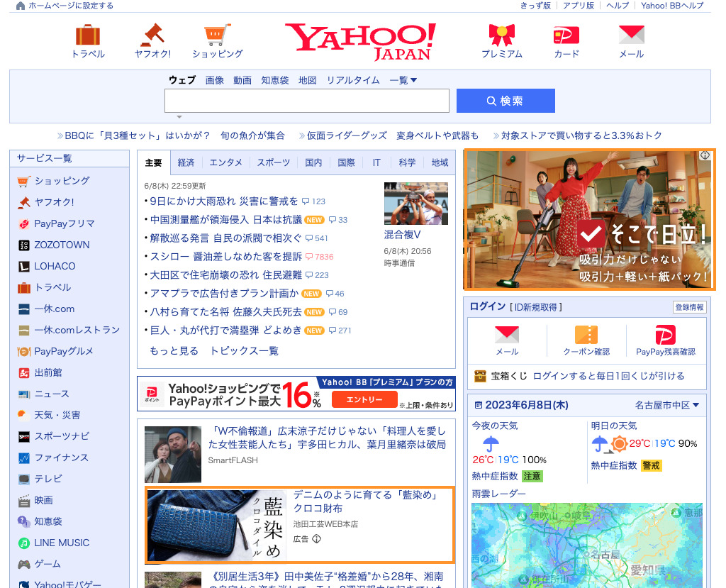This screenshot has width=726, height=588.
Task: Click the Yahoo! BBヘルプ link
Action: (x=672, y=6)
